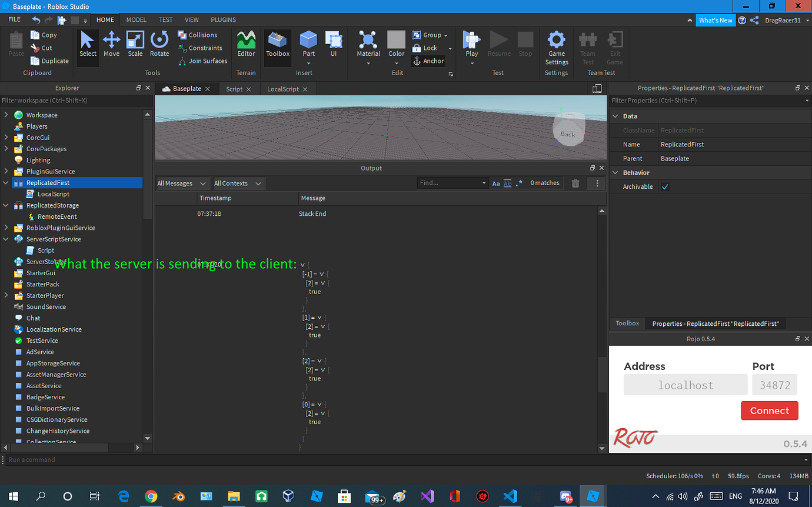Enable match case in the Output find bar
Screen dimensions: 812x507
(x=495, y=183)
